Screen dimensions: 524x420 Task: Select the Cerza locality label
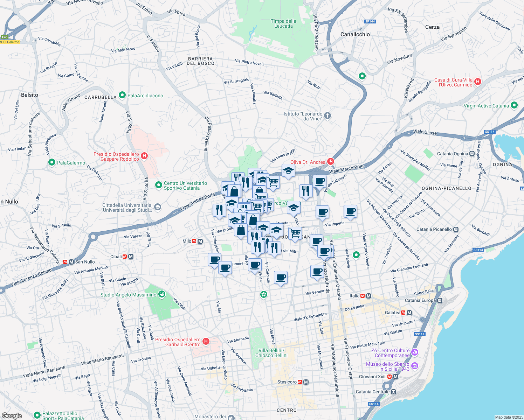pos(432,27)
